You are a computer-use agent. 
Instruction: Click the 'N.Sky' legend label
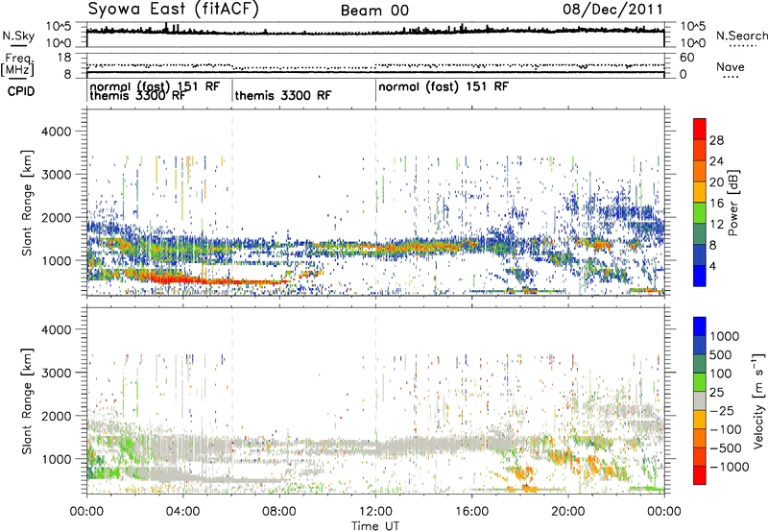(x=18, y=36)
